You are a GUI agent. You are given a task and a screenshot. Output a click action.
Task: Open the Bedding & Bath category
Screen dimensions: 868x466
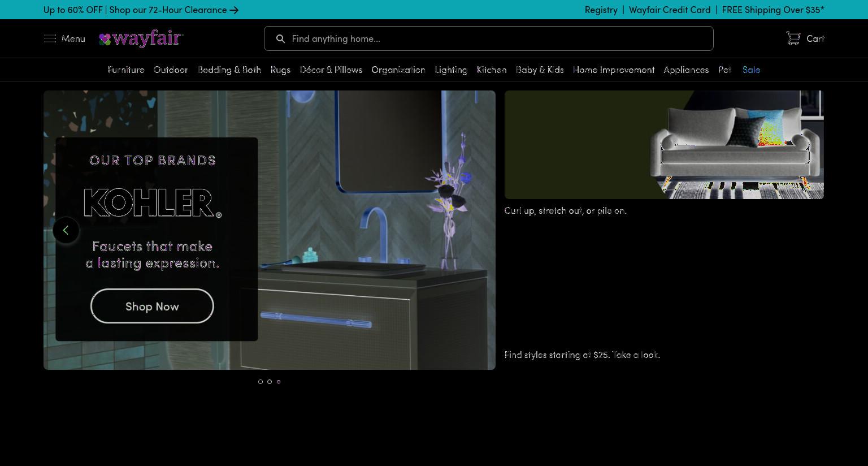click(229, 70)
